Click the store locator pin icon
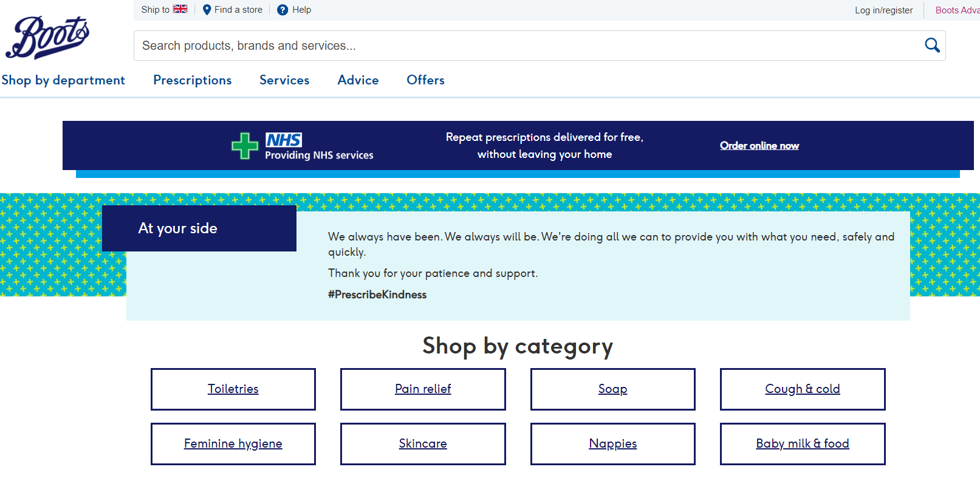 coord(207,10)
